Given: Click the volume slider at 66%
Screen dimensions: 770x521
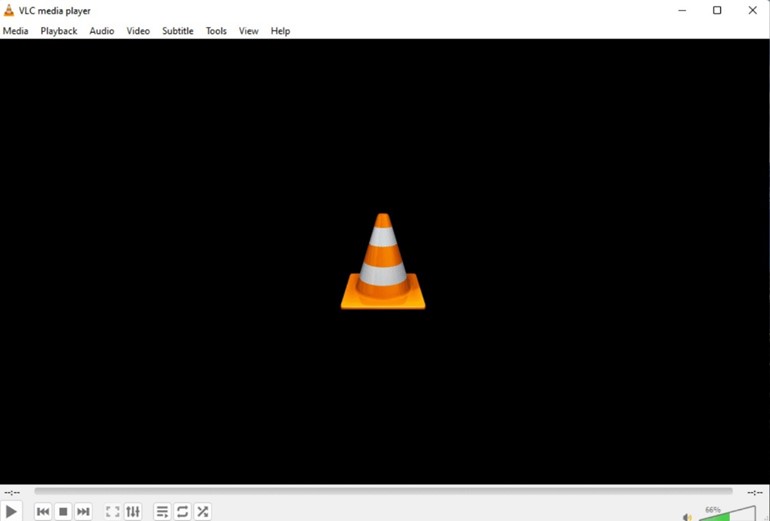Looking at the screenshot, I should click(727, 514).
